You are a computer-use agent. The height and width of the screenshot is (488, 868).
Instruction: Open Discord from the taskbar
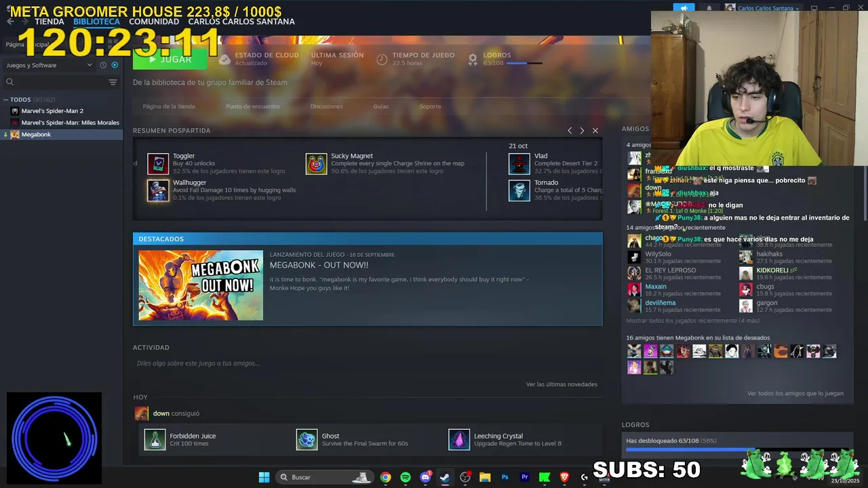[x=425, y=477]
